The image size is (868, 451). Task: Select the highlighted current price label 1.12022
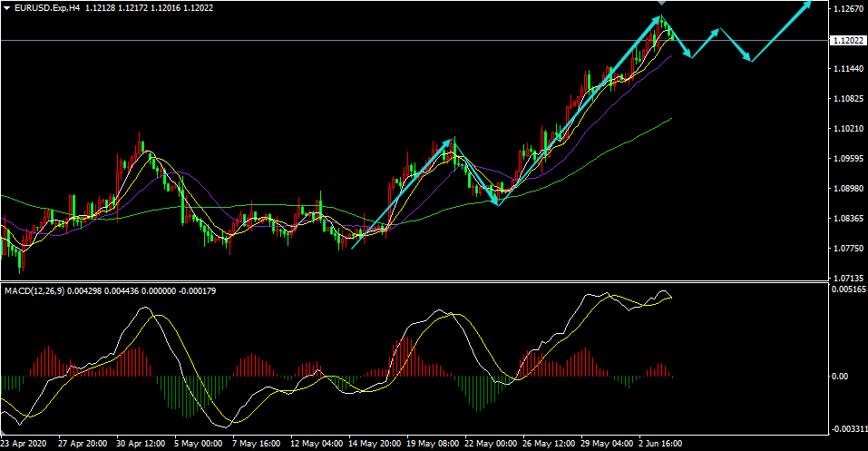point(849,41)
